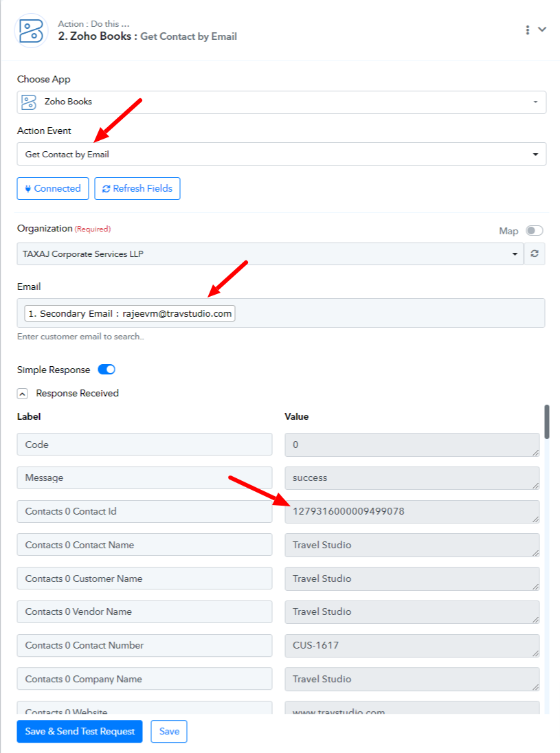Click the Save button
560x753 pixels.
(x=169, y=732)
